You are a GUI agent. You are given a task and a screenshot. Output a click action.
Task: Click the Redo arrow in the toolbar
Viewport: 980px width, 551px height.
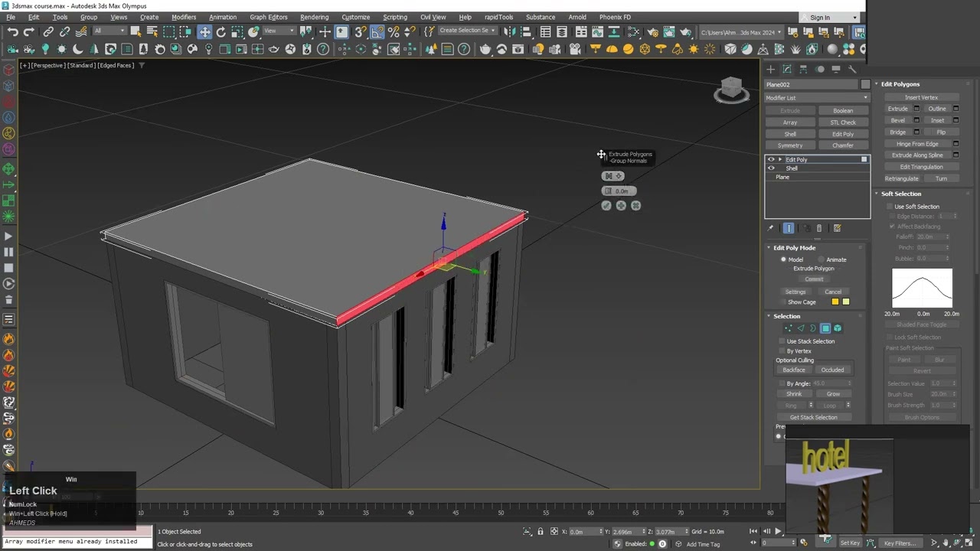point(28,31)
